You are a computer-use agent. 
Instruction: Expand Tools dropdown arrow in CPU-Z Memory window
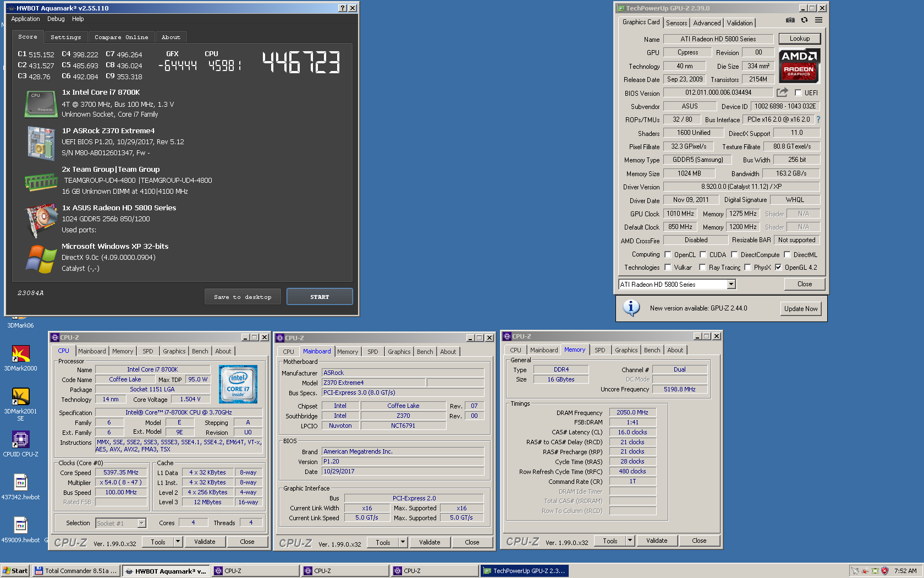pos(630,541)
